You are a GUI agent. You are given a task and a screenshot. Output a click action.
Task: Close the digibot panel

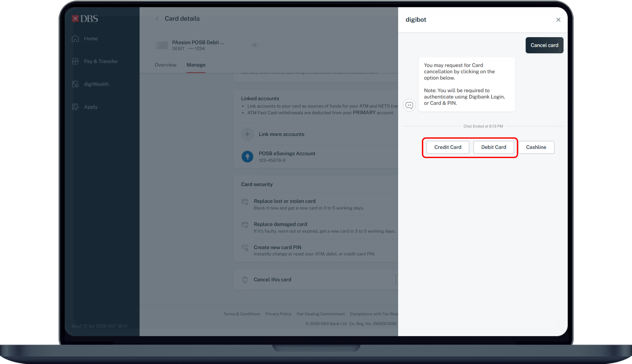(558, 20)
